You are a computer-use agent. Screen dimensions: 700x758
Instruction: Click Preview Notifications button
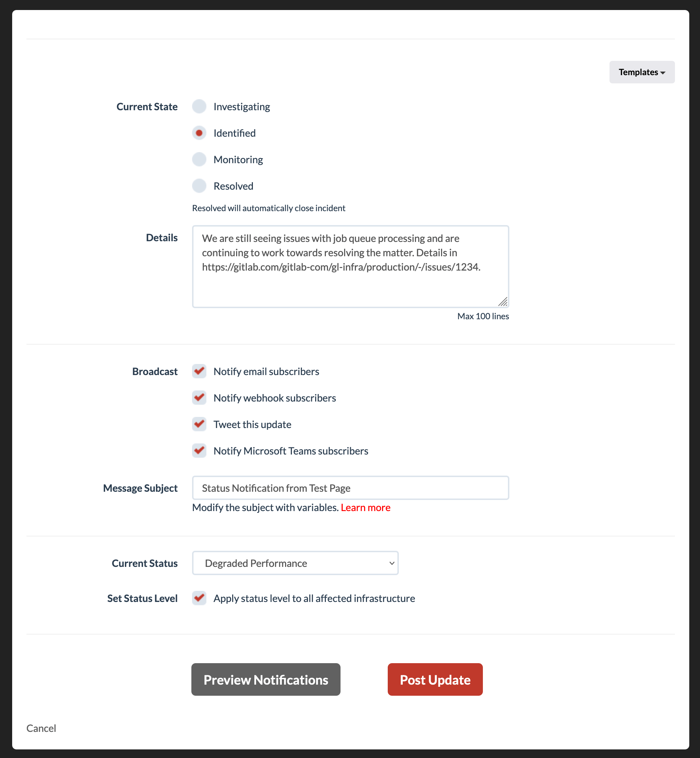pos(266,679)
